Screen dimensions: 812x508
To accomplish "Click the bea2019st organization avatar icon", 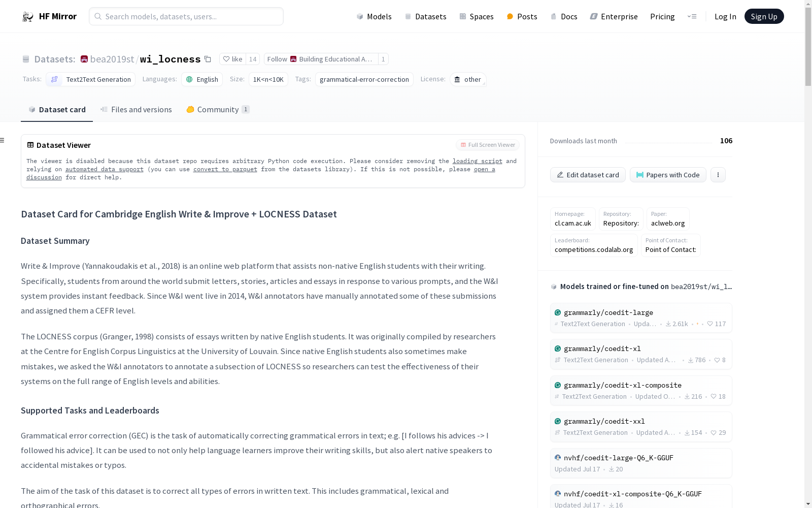I will [84, 59].
